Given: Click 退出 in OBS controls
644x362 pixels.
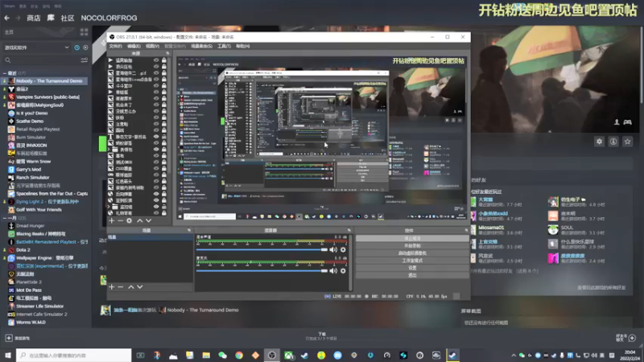Looking at the screenshot, I should click(412, 275).
